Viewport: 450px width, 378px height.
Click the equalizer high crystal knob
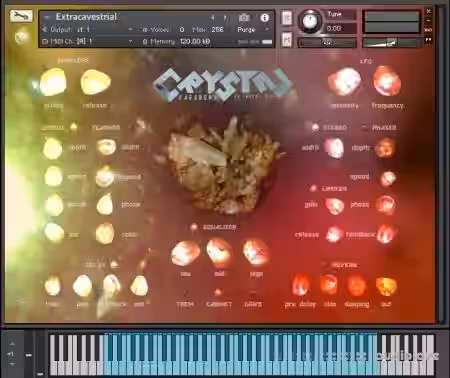(256, 252)
